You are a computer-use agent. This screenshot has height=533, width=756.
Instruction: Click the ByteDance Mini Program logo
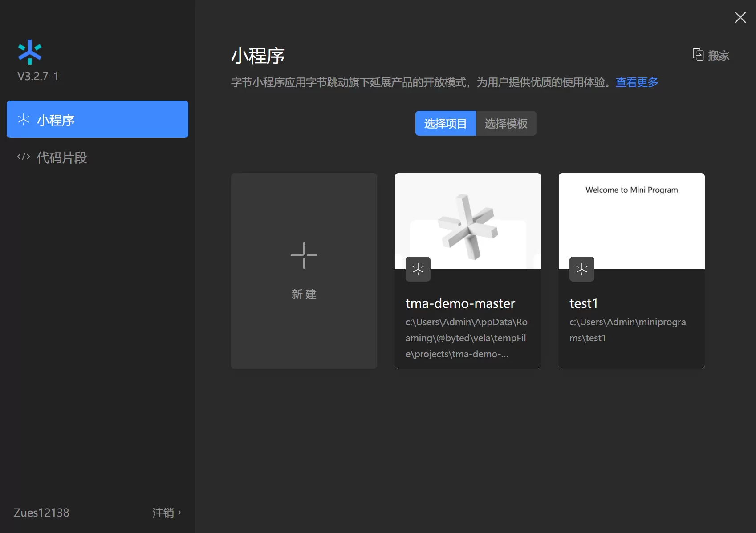pos(29,51)
